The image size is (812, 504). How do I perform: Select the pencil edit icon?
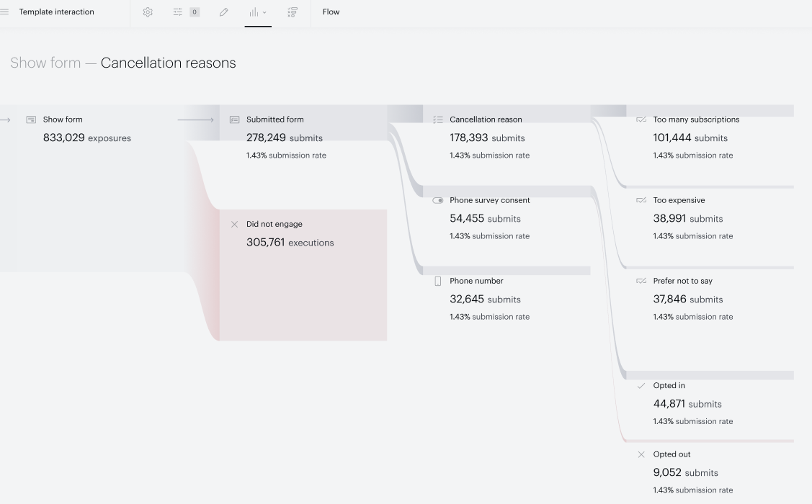pyautogui.click(x=223, y=12)
